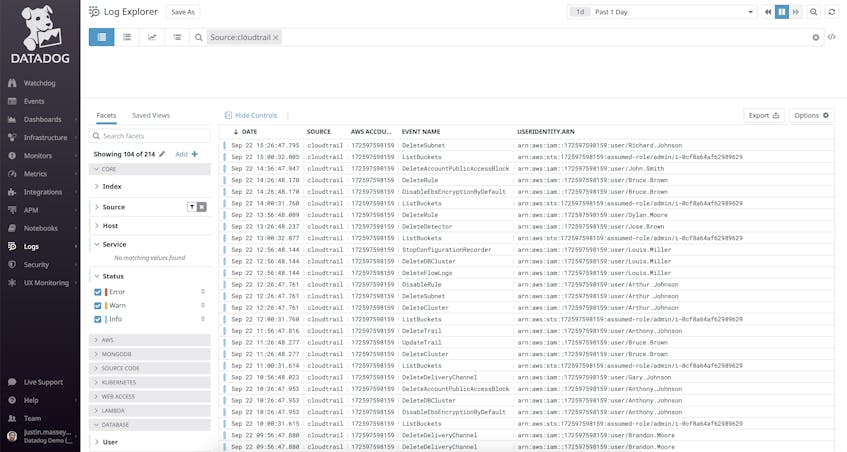Viewport: 847px width, 452px height.
Task: Select the log list view icon
Action: (102, 37)
